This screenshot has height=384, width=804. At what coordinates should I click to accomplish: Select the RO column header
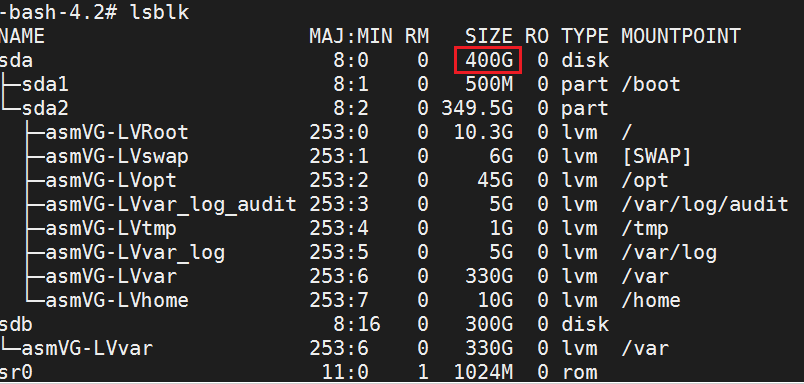pos(537,36)
